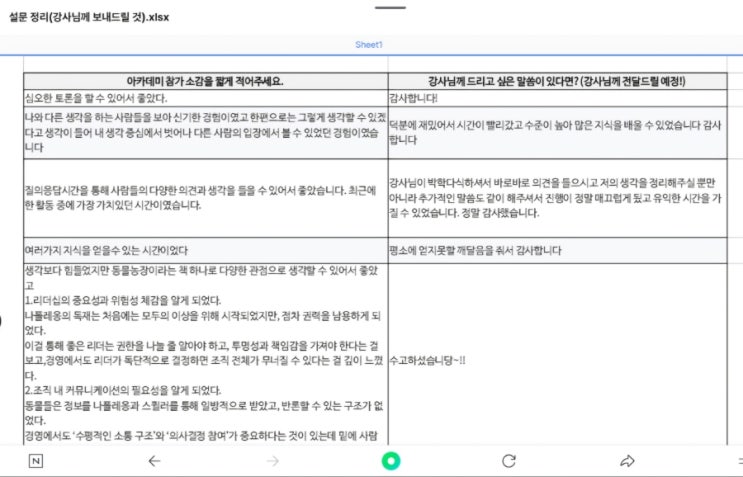Select cell starting 생각보다 힘들었지만 동물농장이라는
Viewport: 743px width, 477px height.
(206, 354)
